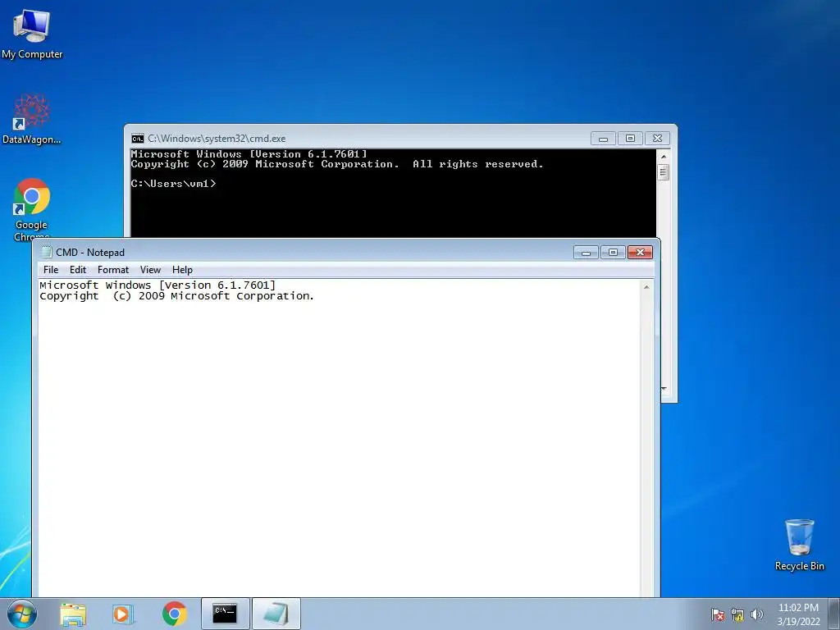Open the Notepad title bar system icon
The height and width of the screenshot is (630, 840).
[47, 252]
